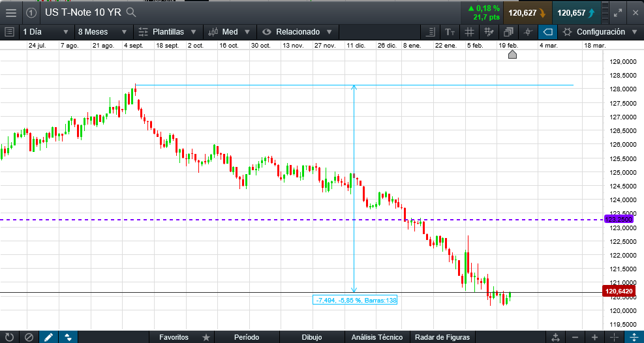Open the Relacionado dropdown

click(298, 32)
